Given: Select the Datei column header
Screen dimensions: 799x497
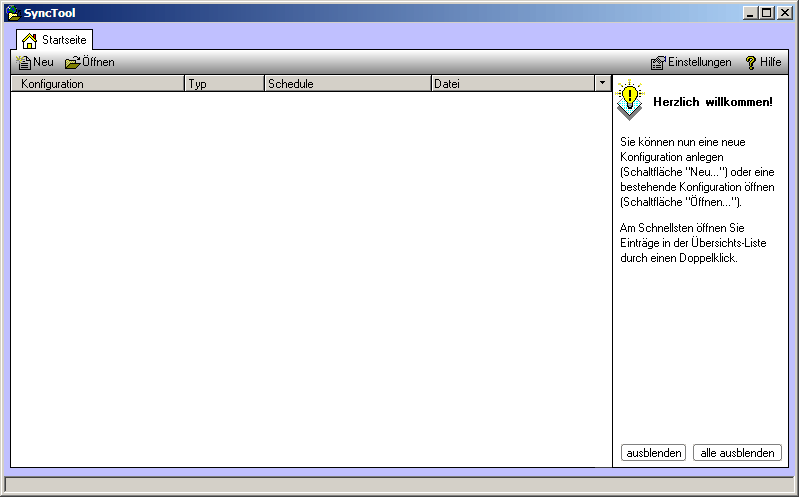Looking at the screenshot, I should 512,84.
